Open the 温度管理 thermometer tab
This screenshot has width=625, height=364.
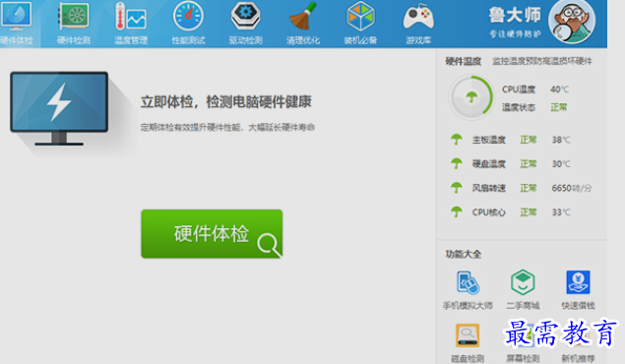131,23
